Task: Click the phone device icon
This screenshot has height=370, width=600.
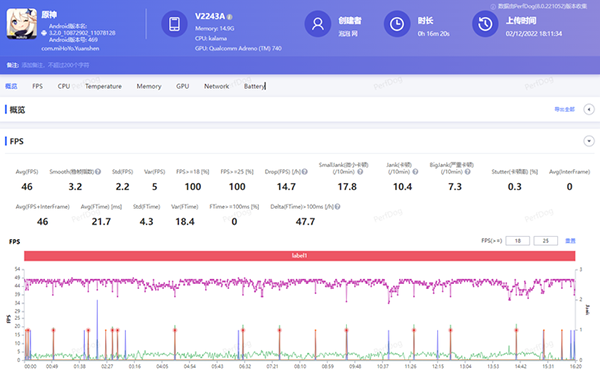Action: (x=174, y=24)
